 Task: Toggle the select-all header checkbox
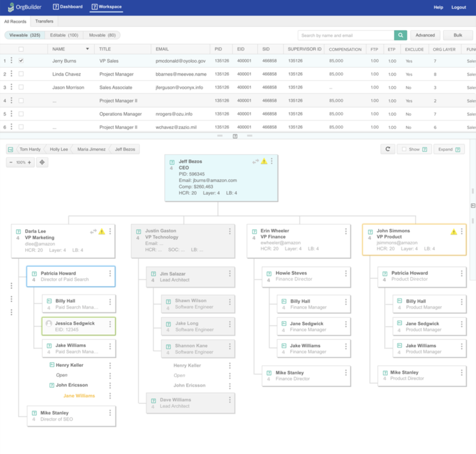coord(21,49)
